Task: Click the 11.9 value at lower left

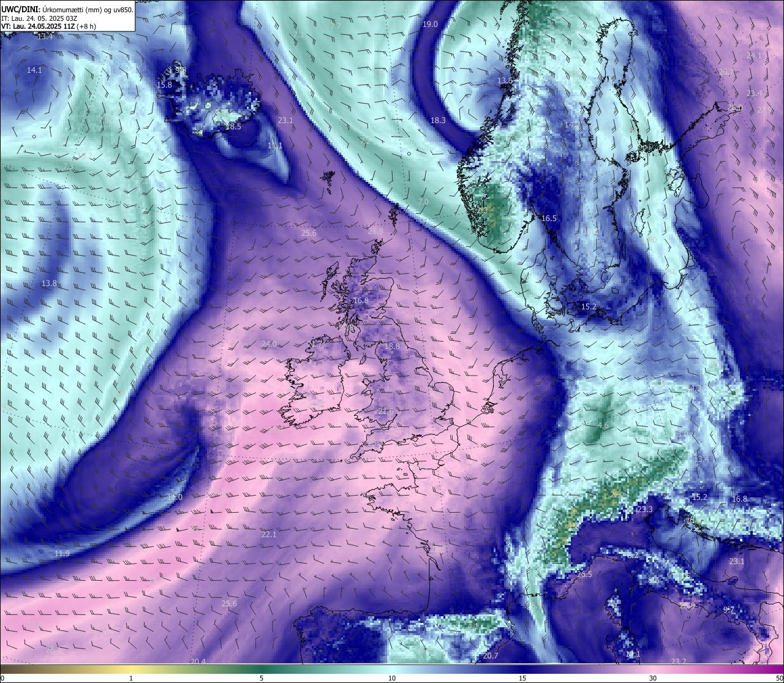Action: point(62,554)
